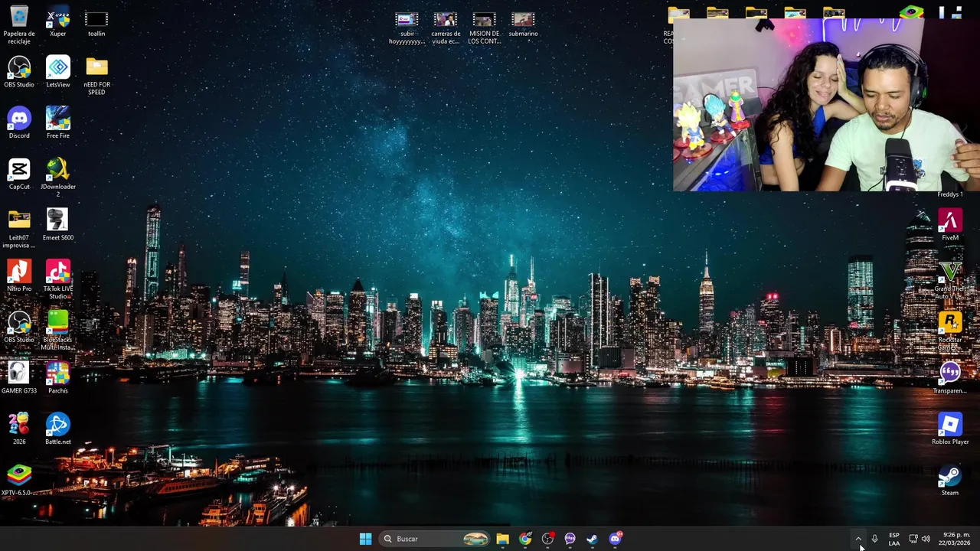Select the OBS Studio shortcut beside BlueStacks
Viewport: 980px width, 551px height.
[19, 327]
